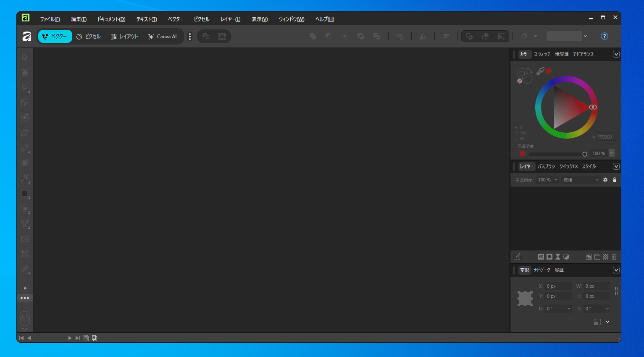This screenshot has height=357, width=644.
Task: Click the layer settings gear icon
Action: coord(605,180)
